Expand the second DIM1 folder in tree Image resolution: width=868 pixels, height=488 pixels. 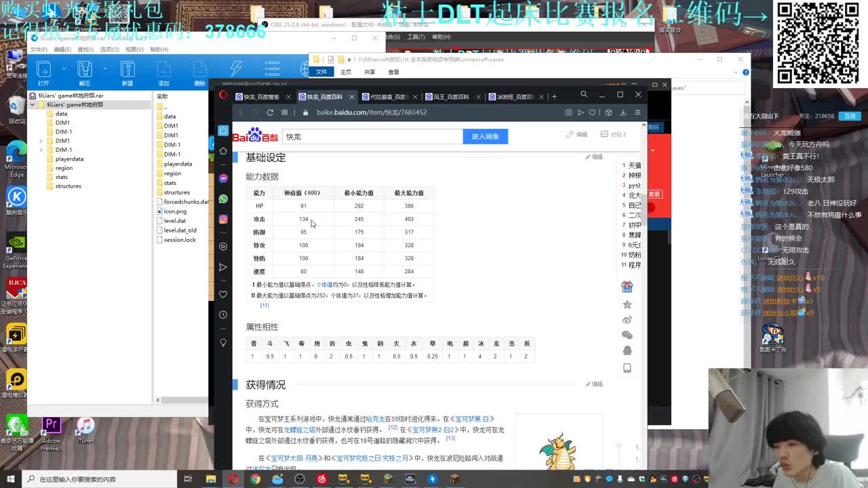click(41, 141)
